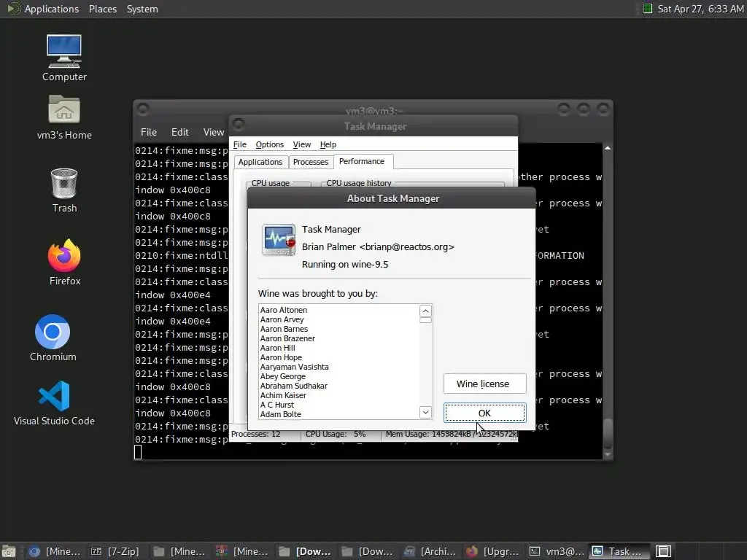Click the Running on wine-9.5 text
The width and height of the screenshot is (747, 560).
pos(345,264)
